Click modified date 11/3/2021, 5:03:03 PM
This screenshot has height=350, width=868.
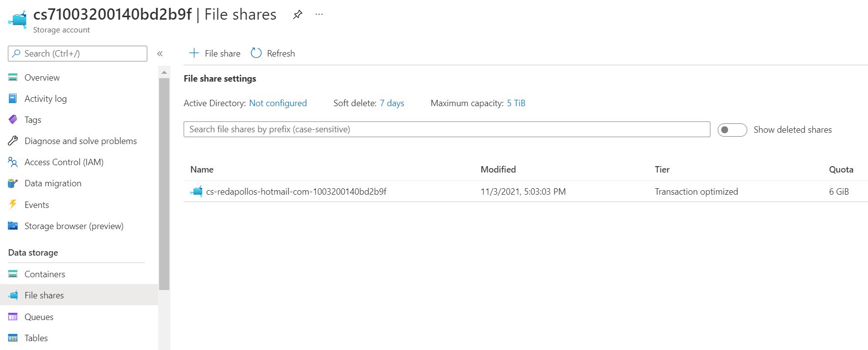tap(523, 192)
